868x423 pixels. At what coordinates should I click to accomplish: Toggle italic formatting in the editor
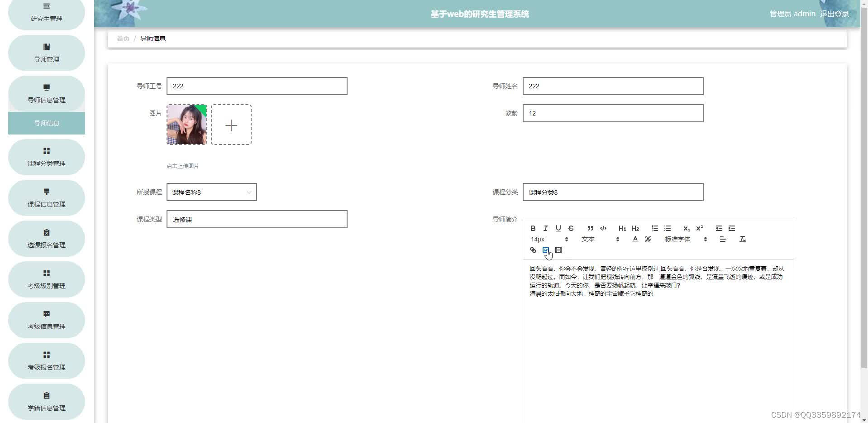point(545,228)
